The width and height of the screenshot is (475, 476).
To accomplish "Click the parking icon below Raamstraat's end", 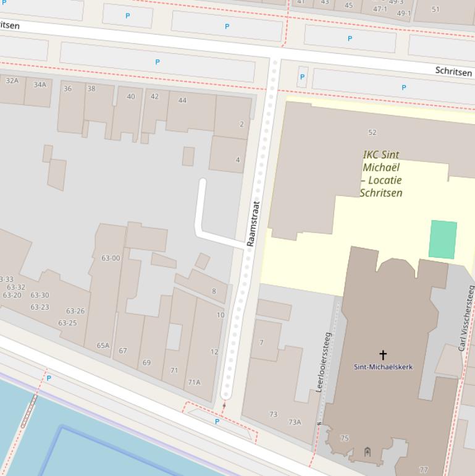I will [217, 422].
